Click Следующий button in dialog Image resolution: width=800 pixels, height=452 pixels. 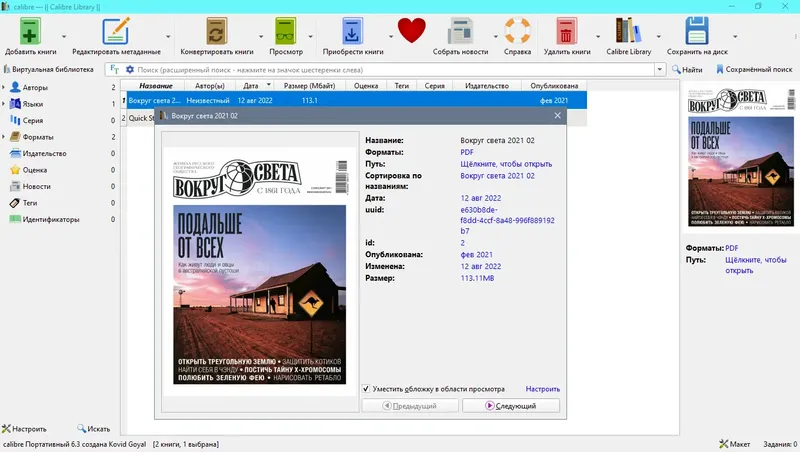tap(511, 406)
